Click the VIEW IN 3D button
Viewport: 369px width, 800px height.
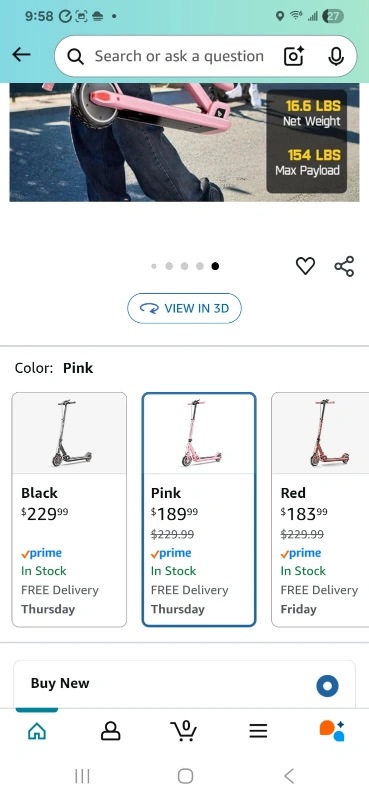184,308
